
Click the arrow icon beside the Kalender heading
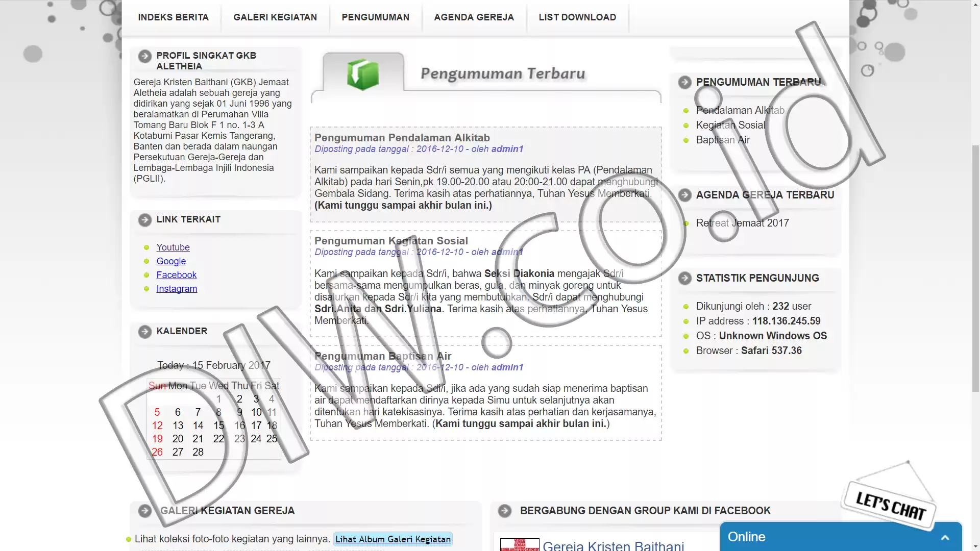[x=145, y=332]
